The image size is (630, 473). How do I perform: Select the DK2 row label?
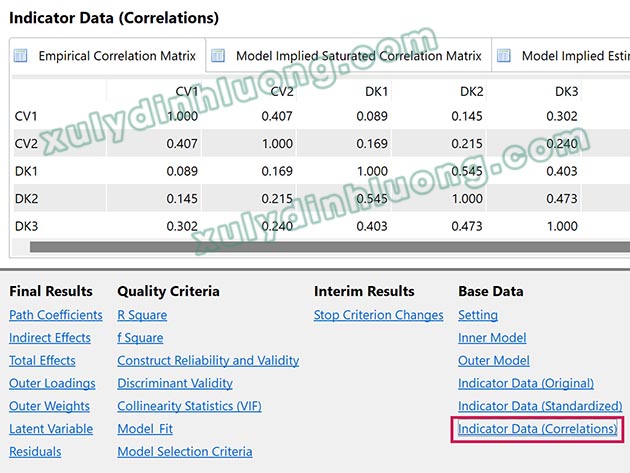pos(27,199)
